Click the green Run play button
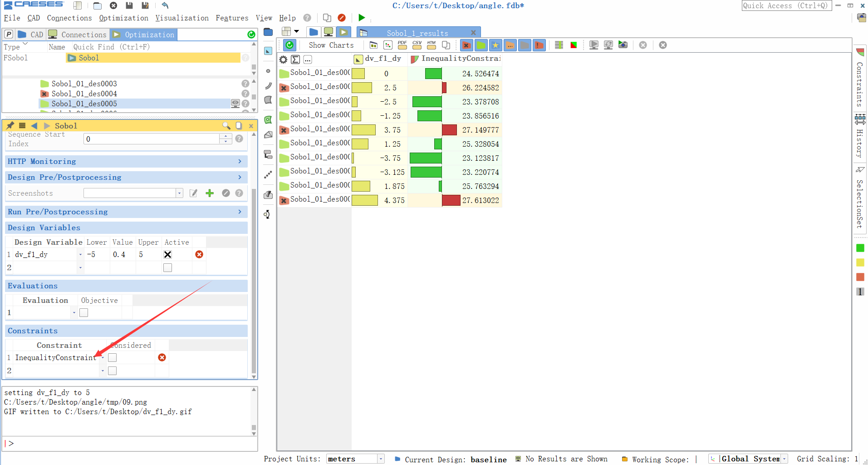 (x=362, y=18)
